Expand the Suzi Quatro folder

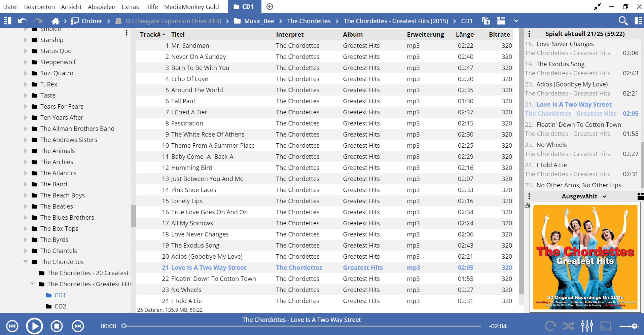(x=26, y=73)
